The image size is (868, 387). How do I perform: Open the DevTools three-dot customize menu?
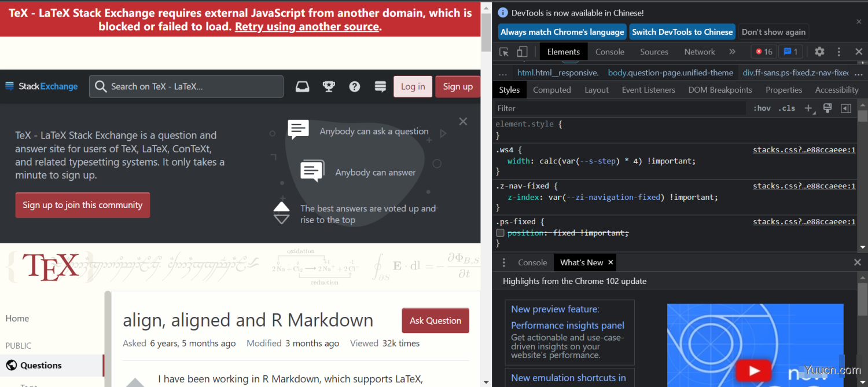click(x=839, y=52)
